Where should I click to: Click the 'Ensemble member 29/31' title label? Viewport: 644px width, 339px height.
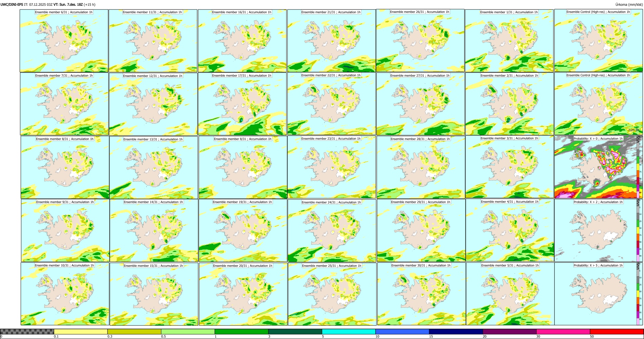(421, 202)
